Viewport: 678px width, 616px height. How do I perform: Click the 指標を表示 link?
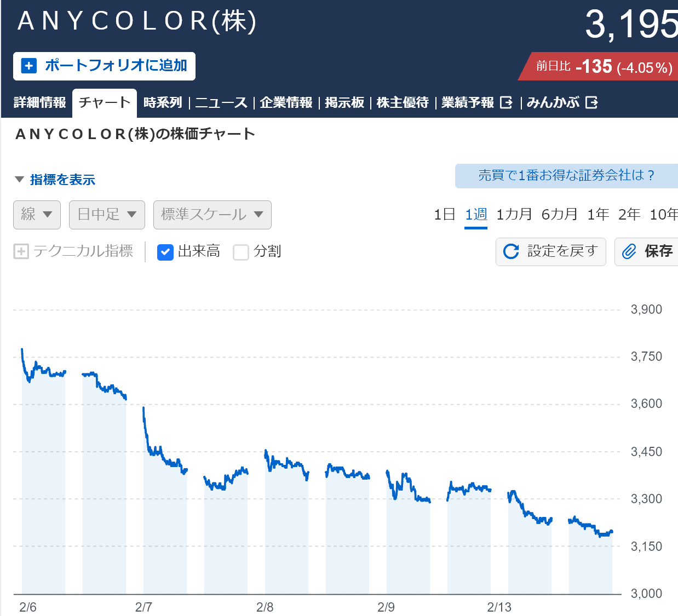(62, 180)
